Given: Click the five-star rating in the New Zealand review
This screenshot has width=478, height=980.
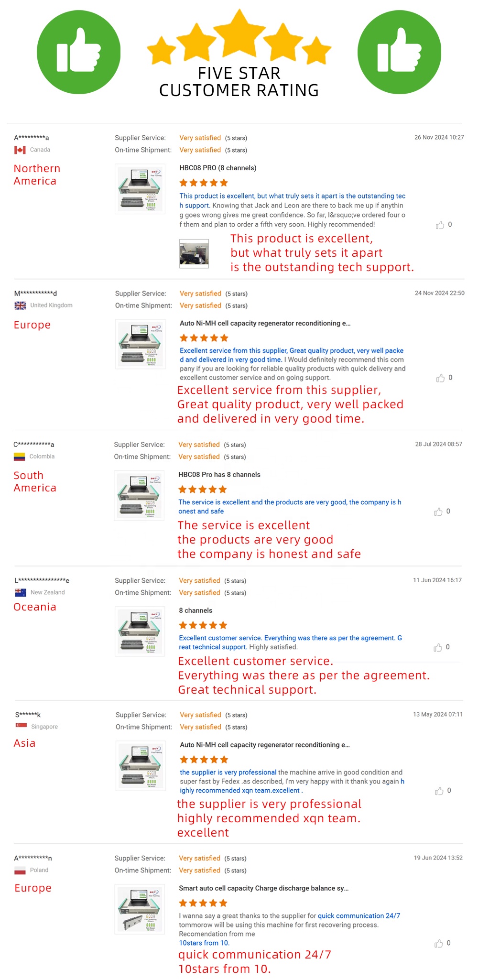Looking at the screenshot, I should pos(203,625).
